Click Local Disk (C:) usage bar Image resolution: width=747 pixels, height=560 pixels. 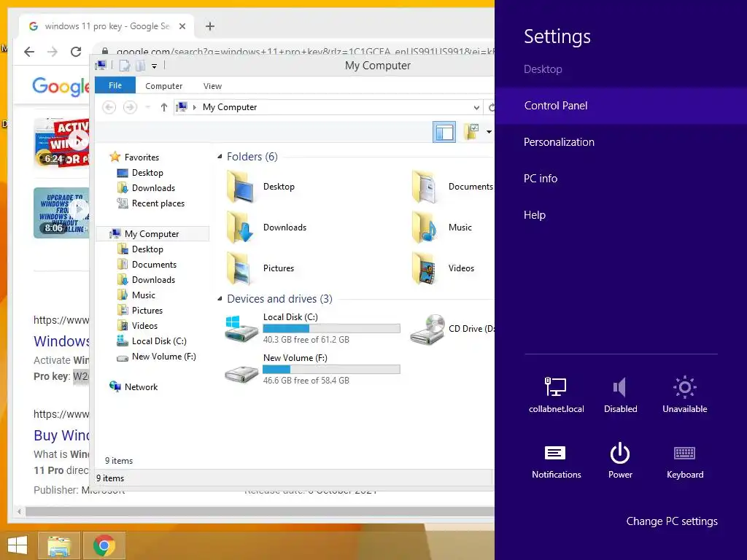coord(332,328)
